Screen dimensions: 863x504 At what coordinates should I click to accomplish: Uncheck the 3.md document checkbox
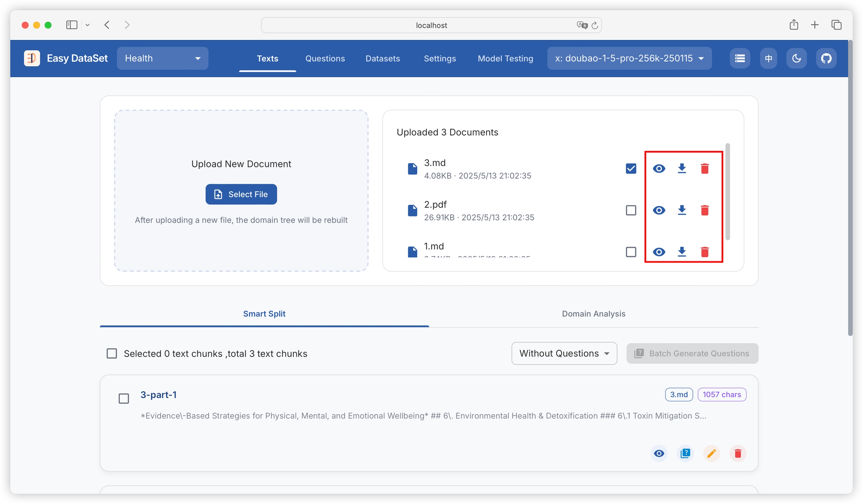(631, 168)
